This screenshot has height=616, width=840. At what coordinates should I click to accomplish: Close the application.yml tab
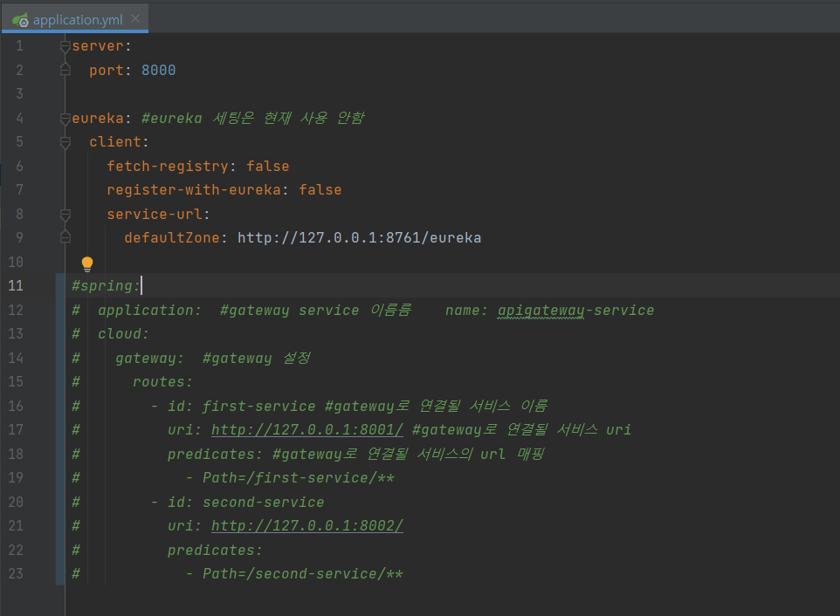click(x=134, y=16)
